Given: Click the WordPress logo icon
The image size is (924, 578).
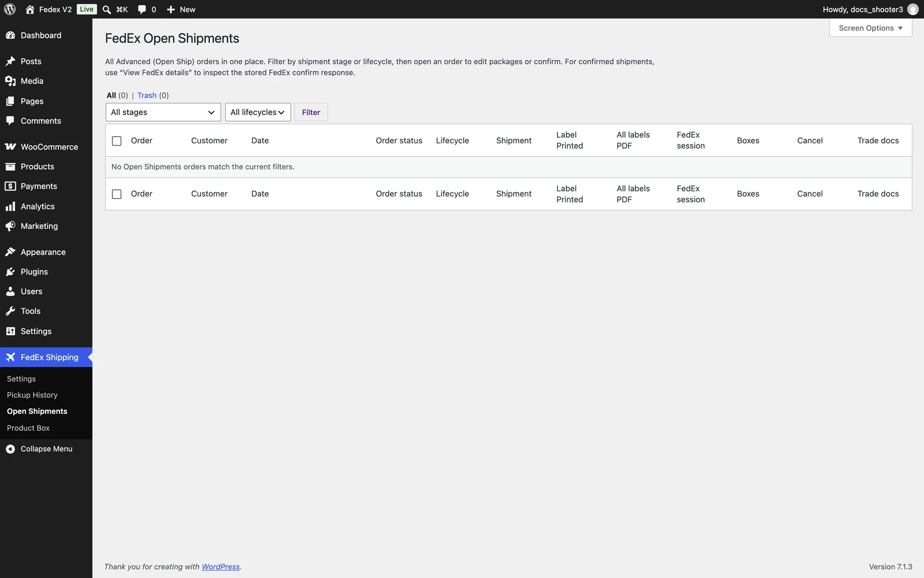Looking at the screenshot, I should coord(10,9).
